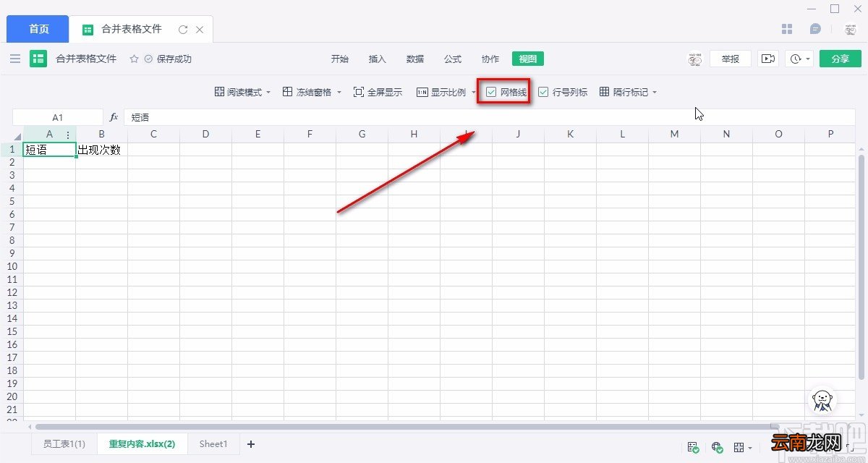Image resolution: width=868 pixels, height=463 pixels.
Task: Open the chat message bubble icon
Action: (815, 29)
